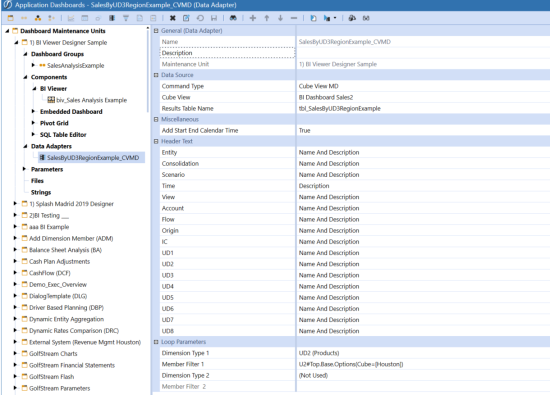Select the GolfStream Charts maintenance unit

click(x=53, y=354)
